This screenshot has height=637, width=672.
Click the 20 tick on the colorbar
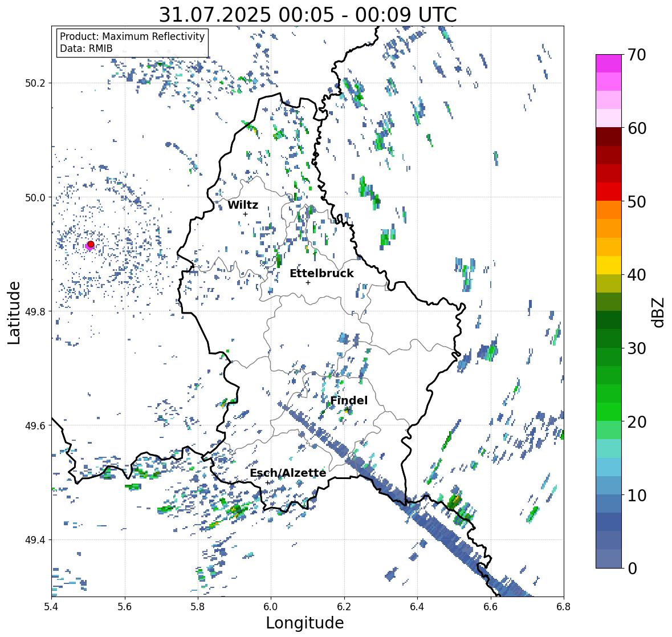[x=637, y=422]
